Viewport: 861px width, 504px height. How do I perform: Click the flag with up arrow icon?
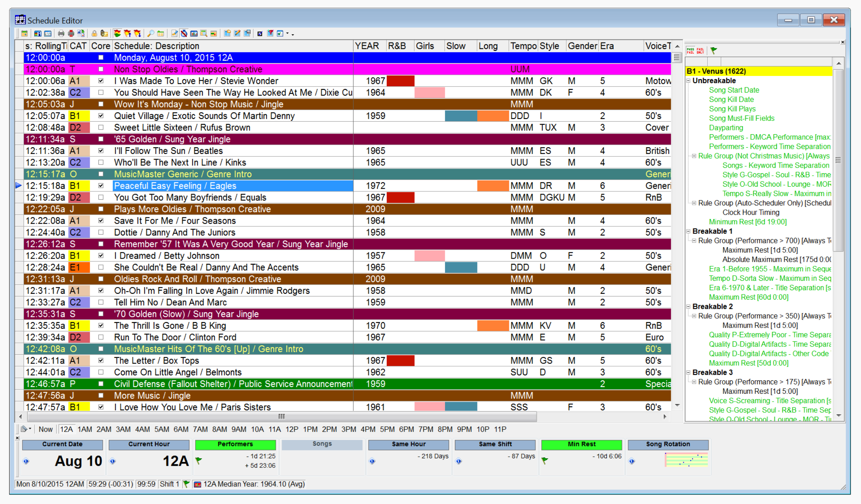[128, 33]
